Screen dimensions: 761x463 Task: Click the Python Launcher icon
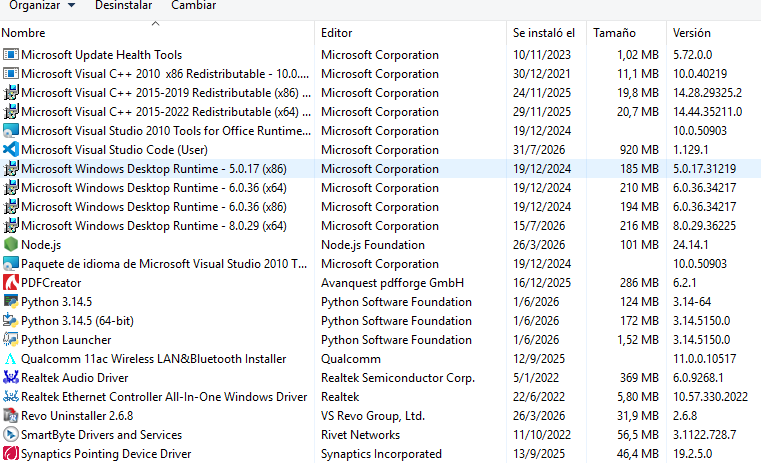pyautogui.click(x=11, y=339)
